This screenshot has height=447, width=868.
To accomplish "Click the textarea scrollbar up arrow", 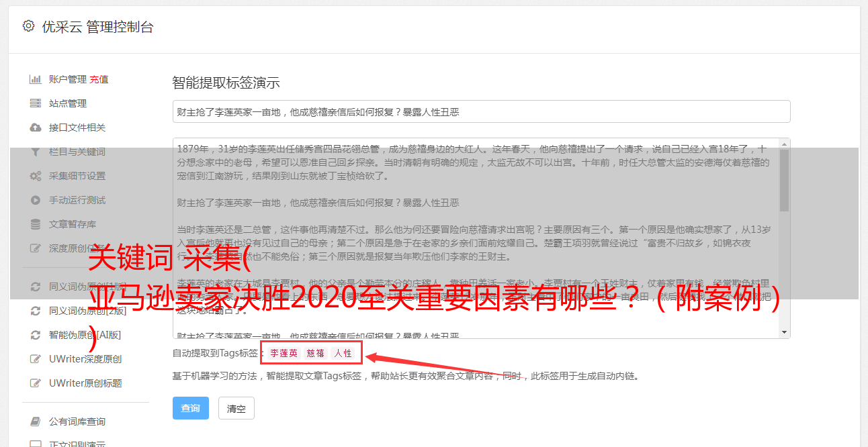I will coord(784,144).
